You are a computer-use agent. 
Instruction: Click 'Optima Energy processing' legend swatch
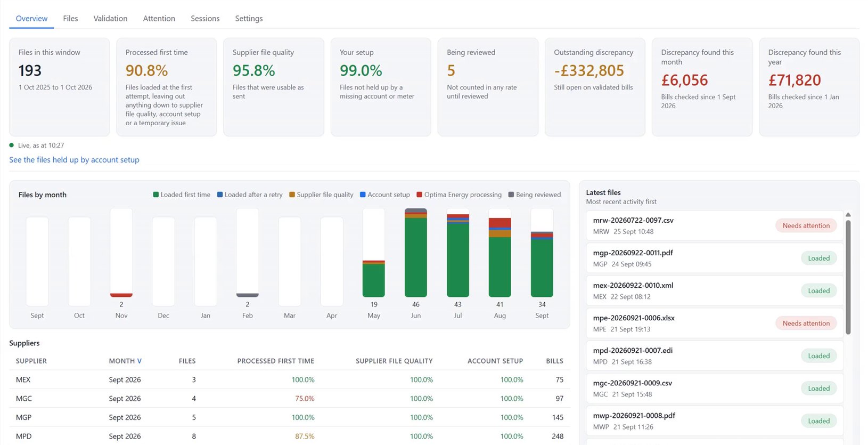420,195
